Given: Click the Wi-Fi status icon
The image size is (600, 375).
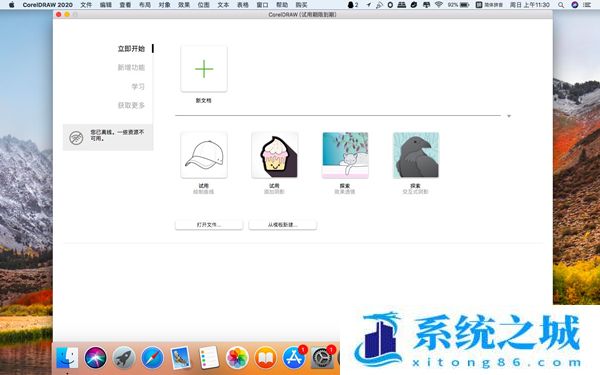Looking at the screenshot, I should pyautogui.click(x=439, y=5).
